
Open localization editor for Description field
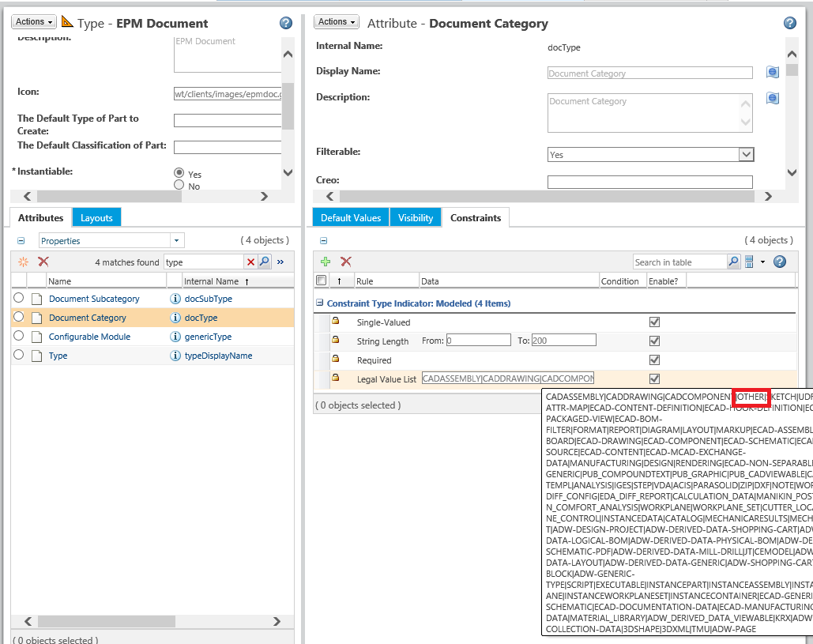pyautogui.click(x=773, y=98)
